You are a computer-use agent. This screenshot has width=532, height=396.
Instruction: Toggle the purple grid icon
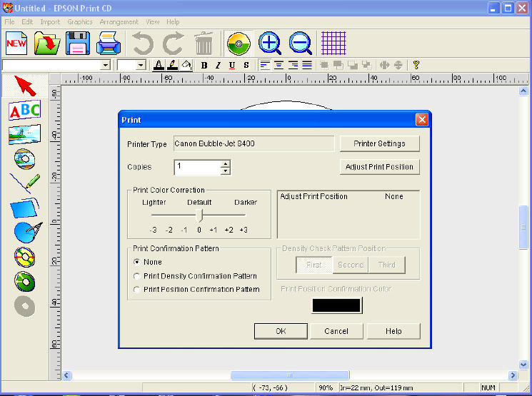coord(333,43)
